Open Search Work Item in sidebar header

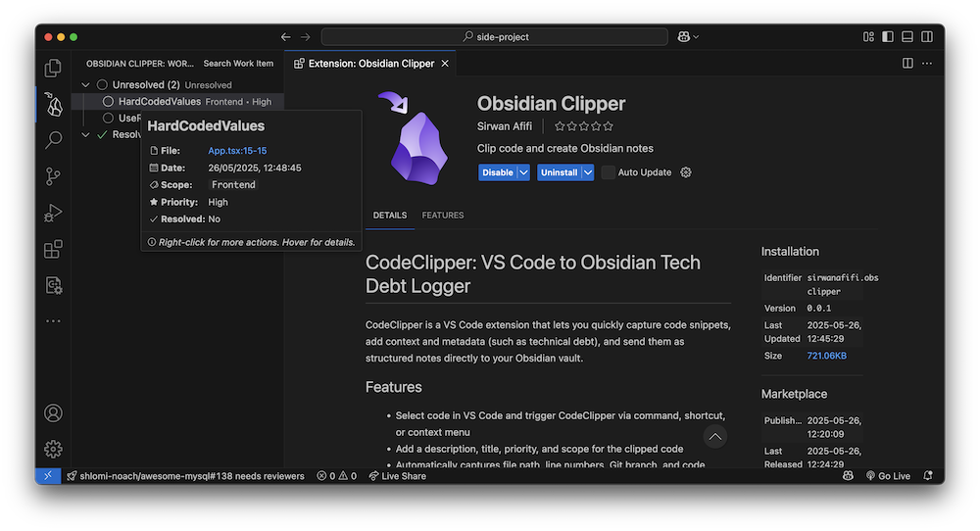(x=238, y=63)
